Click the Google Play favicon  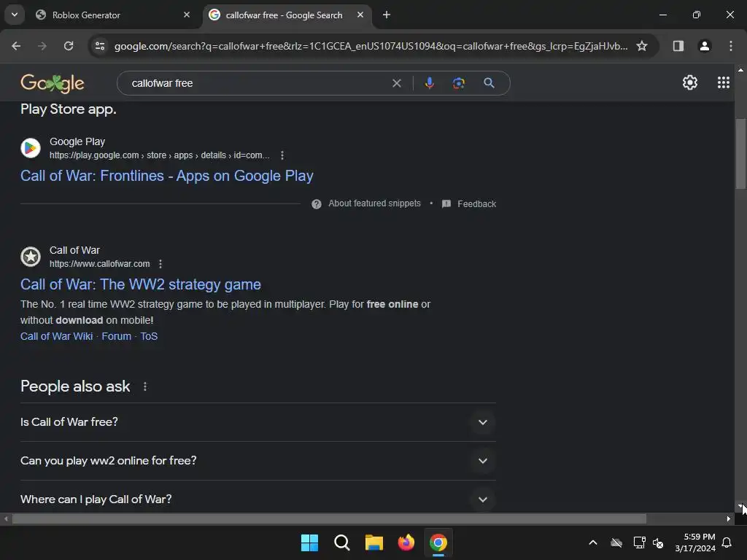(x=31, y=148)
